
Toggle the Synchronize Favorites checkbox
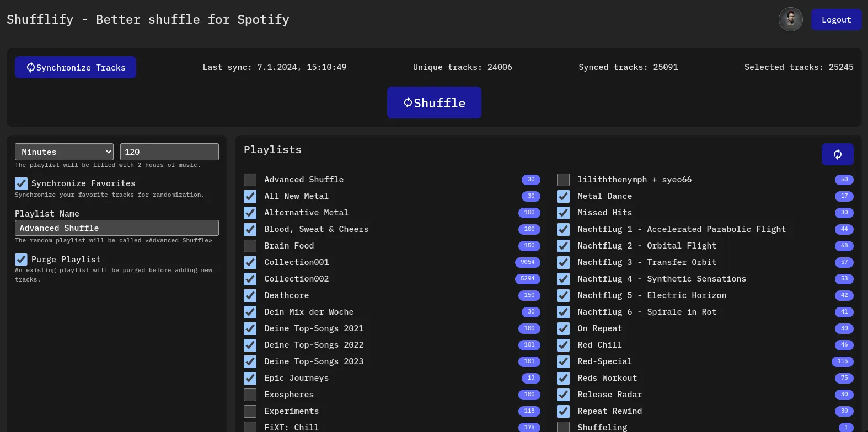coord(21,183)
